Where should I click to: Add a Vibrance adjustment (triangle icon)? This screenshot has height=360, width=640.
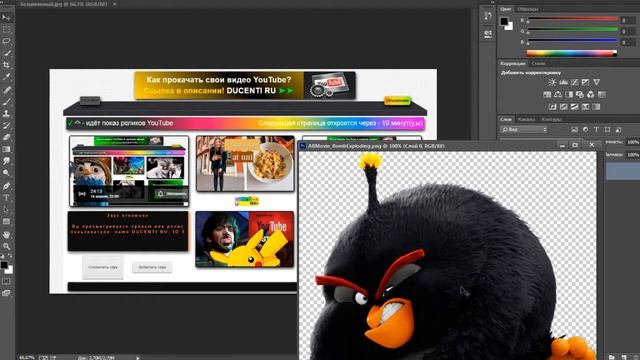click(596, 82)
